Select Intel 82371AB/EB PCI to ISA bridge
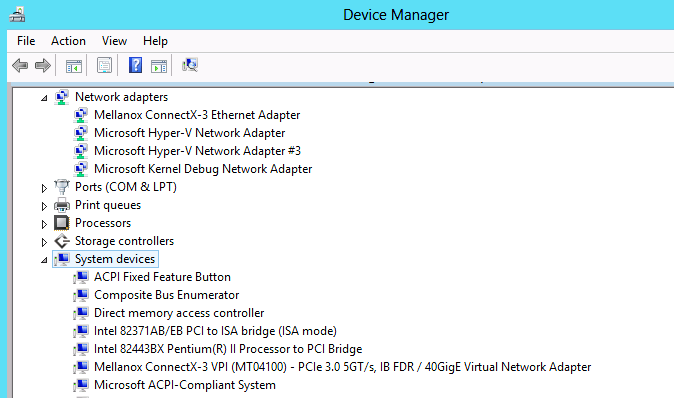 click(x=215, y=331)
